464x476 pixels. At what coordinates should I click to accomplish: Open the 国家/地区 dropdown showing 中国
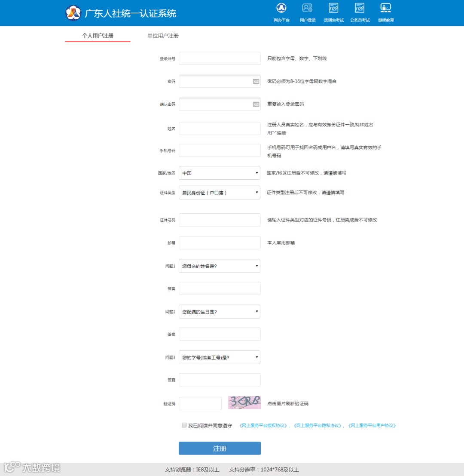(220, 173)
